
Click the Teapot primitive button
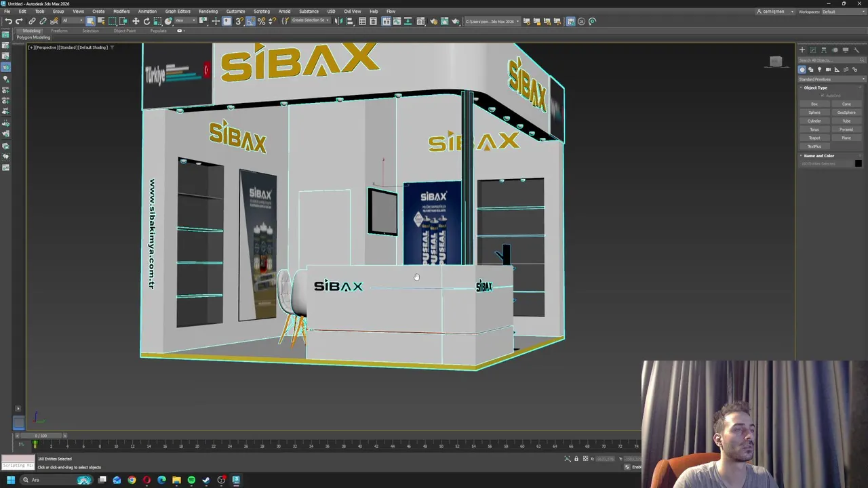click(x=814, y=138)
